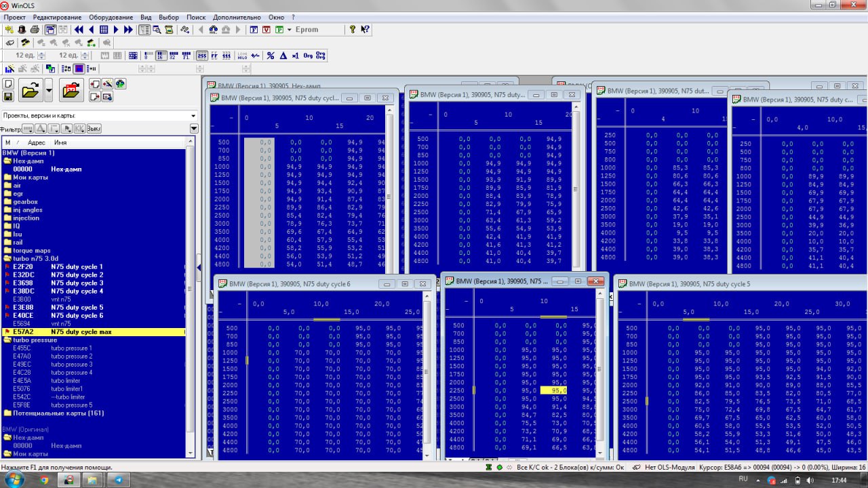This screenshot has width=868, height=488.
Task: Click the large open project folder icon
Action: (30, 89)
